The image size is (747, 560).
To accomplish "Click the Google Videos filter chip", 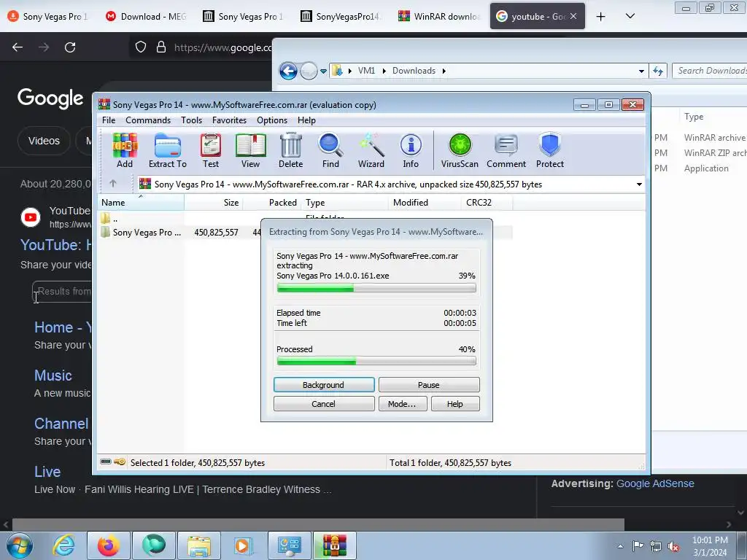I will point(44,141).
